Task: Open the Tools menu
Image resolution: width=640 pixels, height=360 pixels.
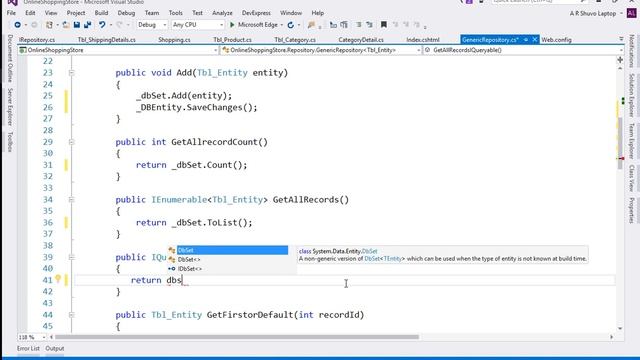Action: tap(176, 13)
